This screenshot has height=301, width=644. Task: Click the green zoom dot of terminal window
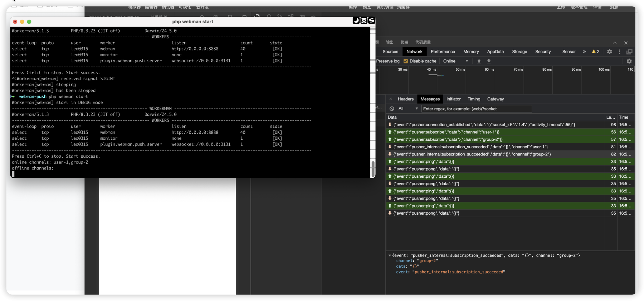(x=29, y=22)
